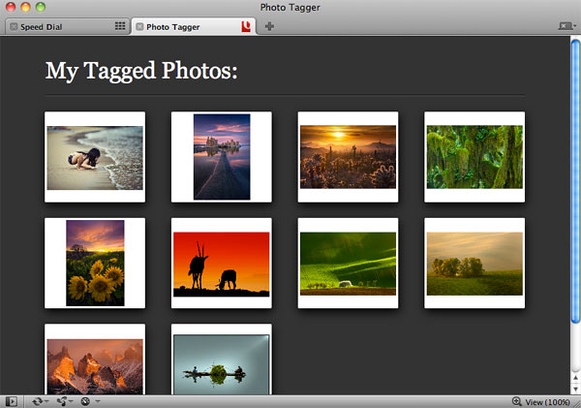This screenshot has height=408, width=581.
Task: Close the Speed Dial tab
Action: tap(14, 27)
